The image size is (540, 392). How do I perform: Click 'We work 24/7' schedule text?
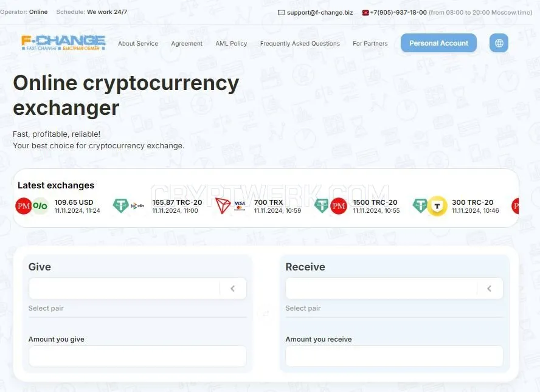pyautogui.click(x=107, y=12)
